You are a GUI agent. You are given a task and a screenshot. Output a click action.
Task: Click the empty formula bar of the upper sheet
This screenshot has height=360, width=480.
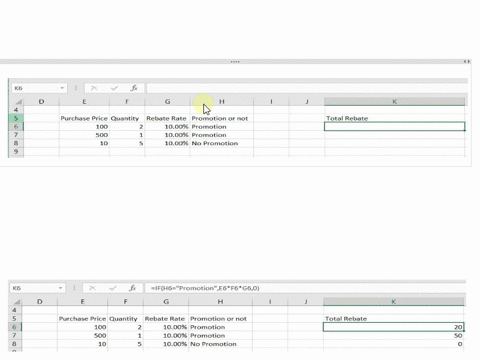pos(307,88)
